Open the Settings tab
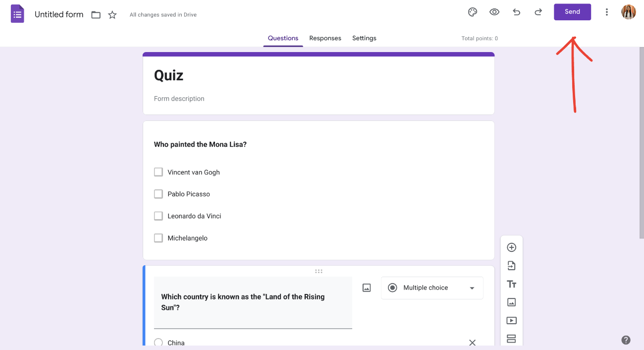Viewport: 644px width, 350px height. click(x=364, y=38)
